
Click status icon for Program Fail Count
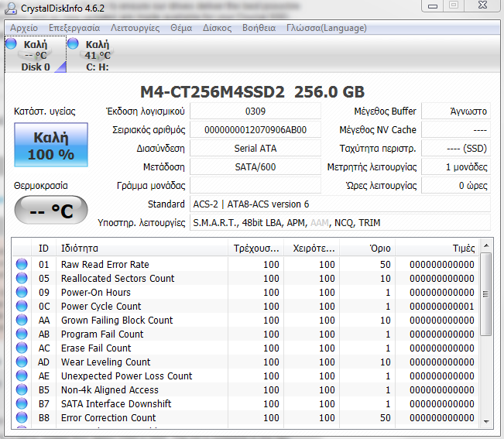pos(22,334)
